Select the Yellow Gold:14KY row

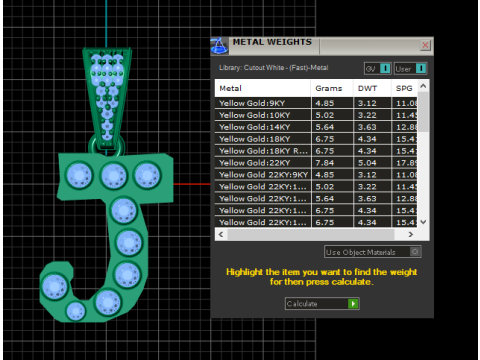pos(316,127)
